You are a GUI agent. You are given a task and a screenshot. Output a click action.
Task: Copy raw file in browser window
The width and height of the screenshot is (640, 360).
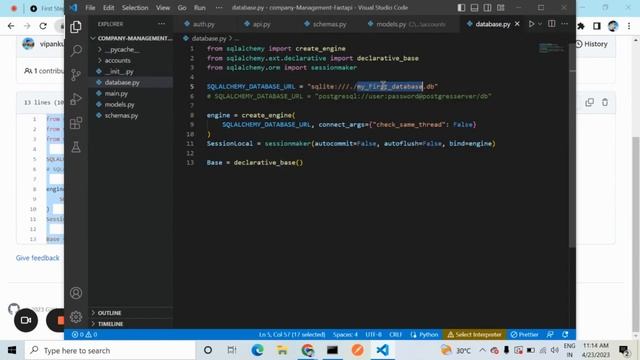589,102
